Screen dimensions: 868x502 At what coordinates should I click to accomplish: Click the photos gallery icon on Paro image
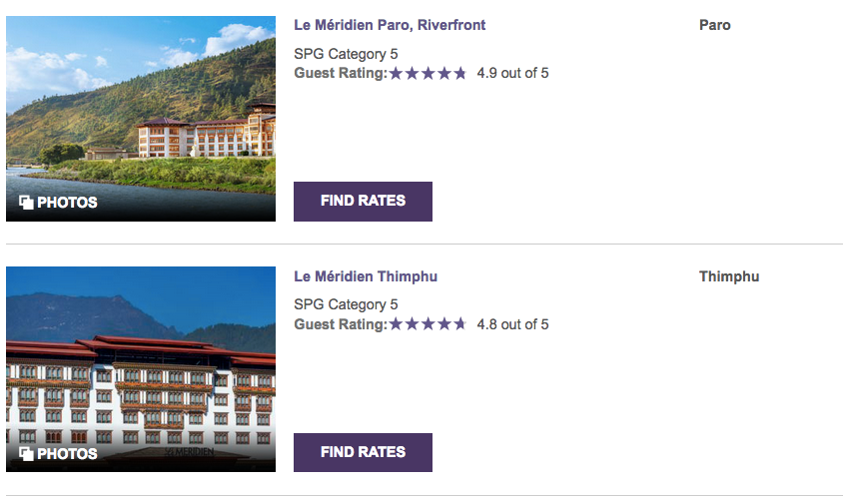[26, 203]
